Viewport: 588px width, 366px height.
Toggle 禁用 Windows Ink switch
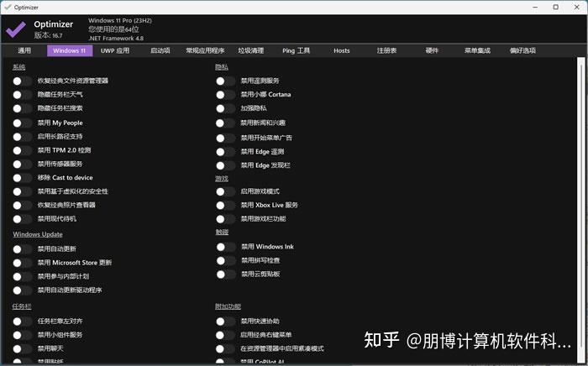[226, 247]
